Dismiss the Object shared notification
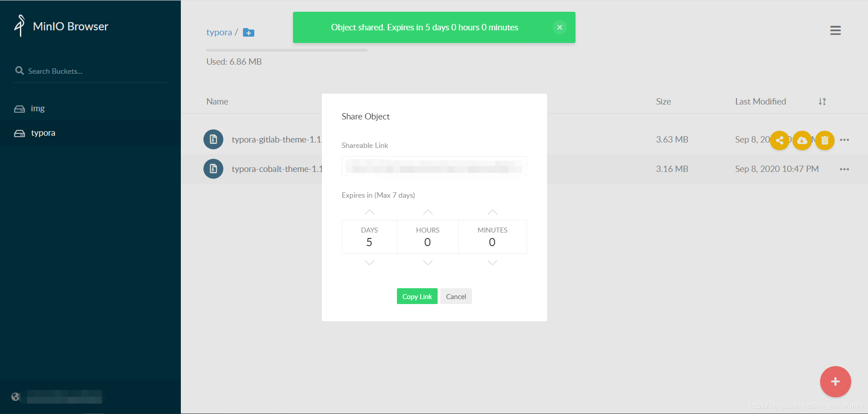This screenshot has width=868, height=414. pyautogui.click(x=560, y=27)
